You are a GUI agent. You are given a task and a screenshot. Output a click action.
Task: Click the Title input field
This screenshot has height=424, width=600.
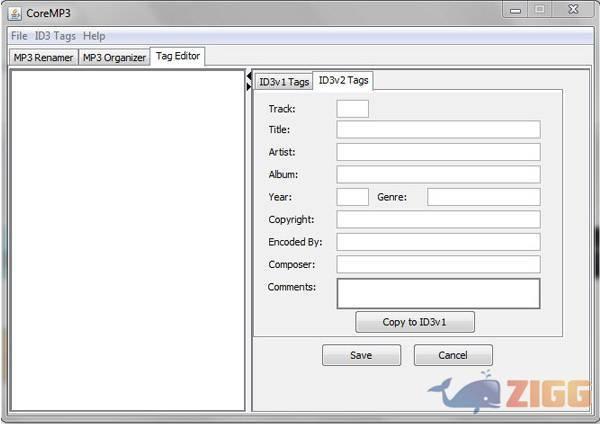(438, 130)
